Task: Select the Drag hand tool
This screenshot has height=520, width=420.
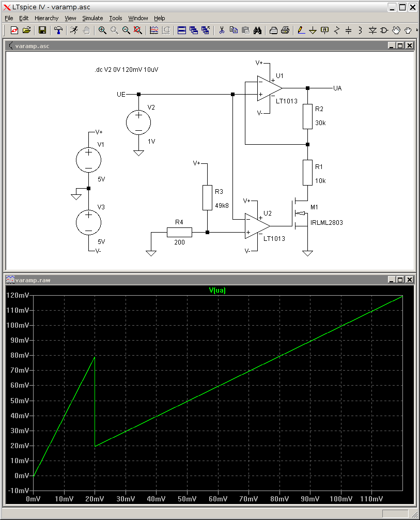Action: coord(408,30)
